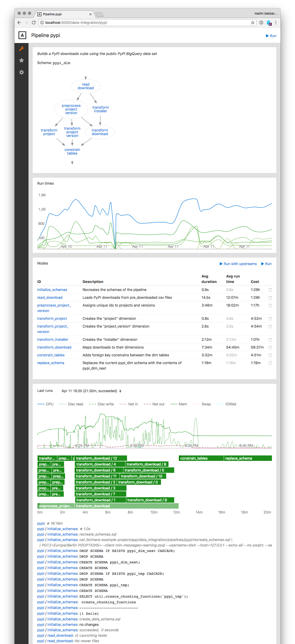
Task: Check the initialize_schemas row checkbox
Action: (270, 290)
